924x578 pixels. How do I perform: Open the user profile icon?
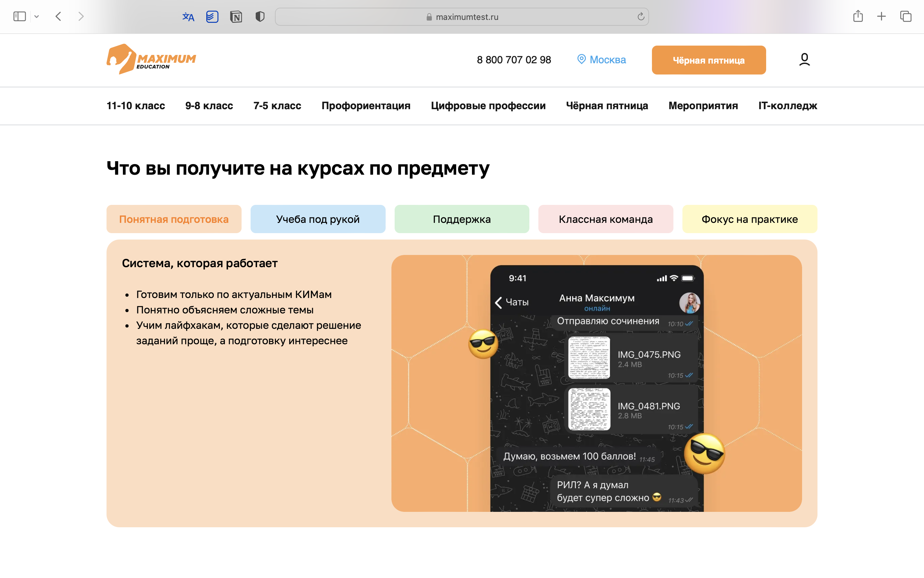point(805,60)
